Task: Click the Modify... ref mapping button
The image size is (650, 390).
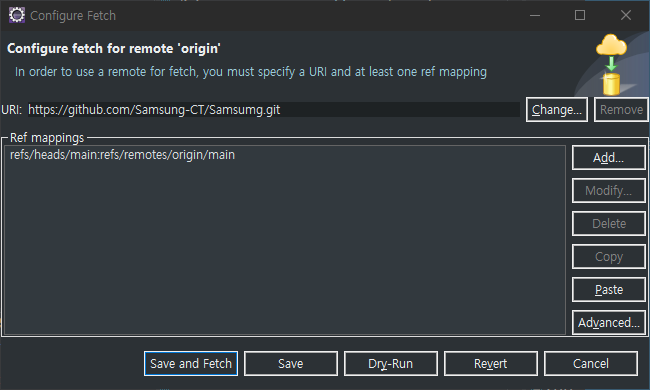Action: tap(609, 191)
